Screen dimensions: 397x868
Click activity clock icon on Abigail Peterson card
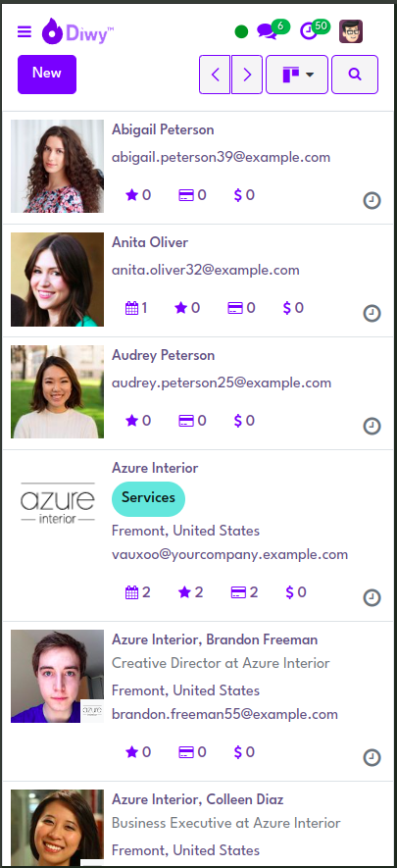[372, 200]
